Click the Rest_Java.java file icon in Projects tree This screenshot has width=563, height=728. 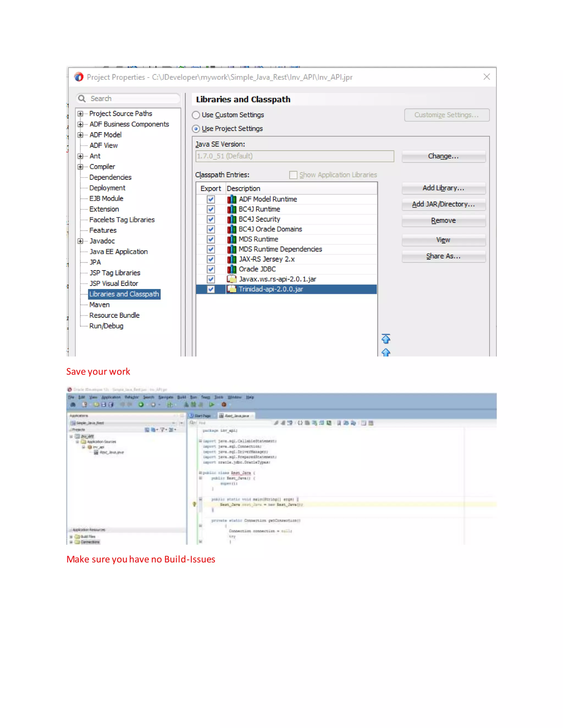pyautogui.click(x=96, y=452)
